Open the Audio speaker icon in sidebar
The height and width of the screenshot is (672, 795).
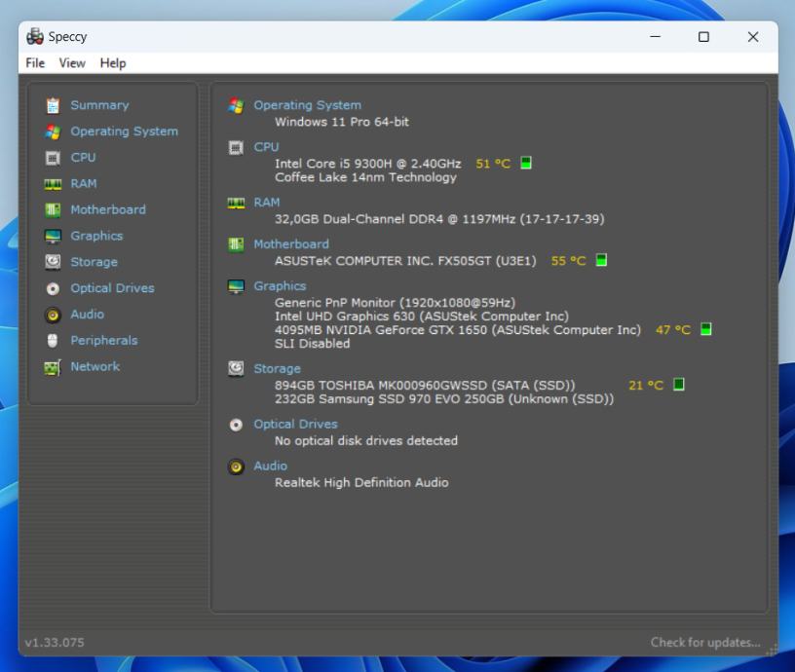point(53,315)
